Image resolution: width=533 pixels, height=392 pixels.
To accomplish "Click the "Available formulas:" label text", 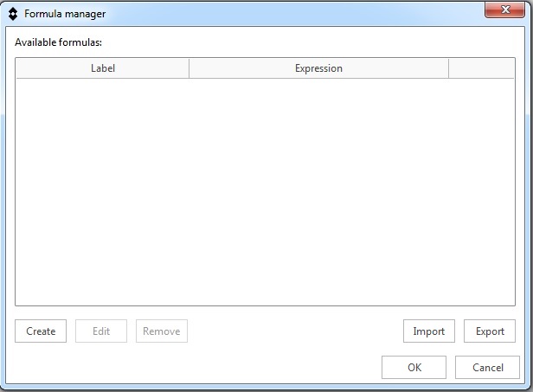I will (58, 42).
